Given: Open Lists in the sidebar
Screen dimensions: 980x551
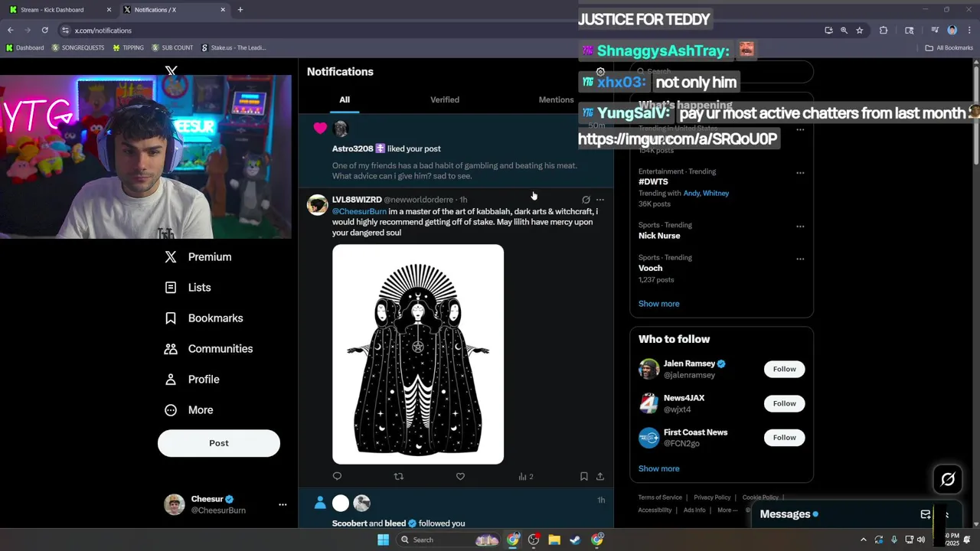Looking at the screenshot, I should tap(188, 288).
